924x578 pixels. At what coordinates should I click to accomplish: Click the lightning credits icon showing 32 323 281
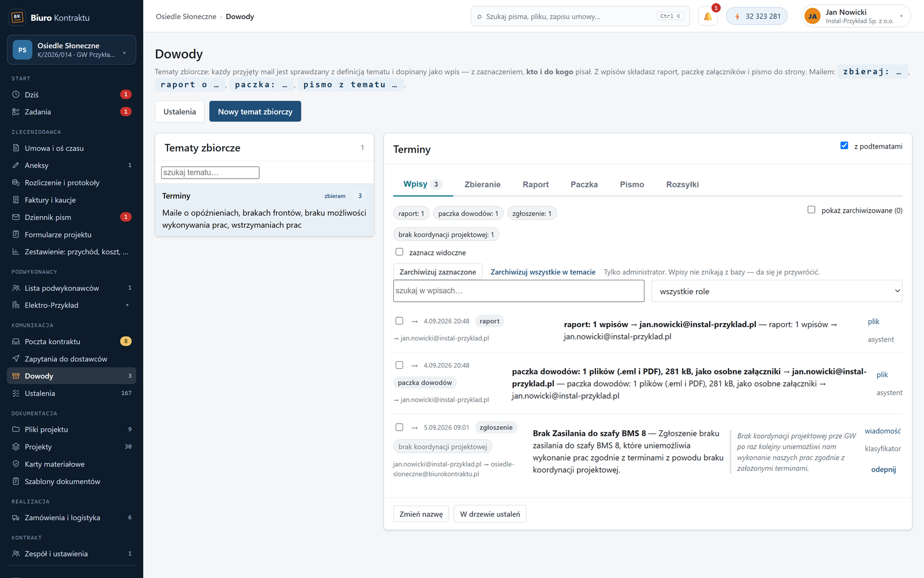click(x=737, y=16)
